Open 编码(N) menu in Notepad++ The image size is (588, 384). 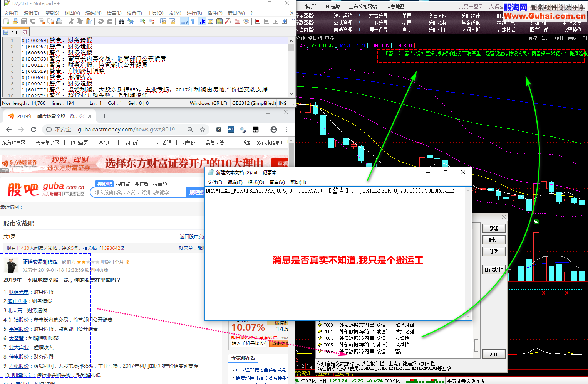click(94, 13)
